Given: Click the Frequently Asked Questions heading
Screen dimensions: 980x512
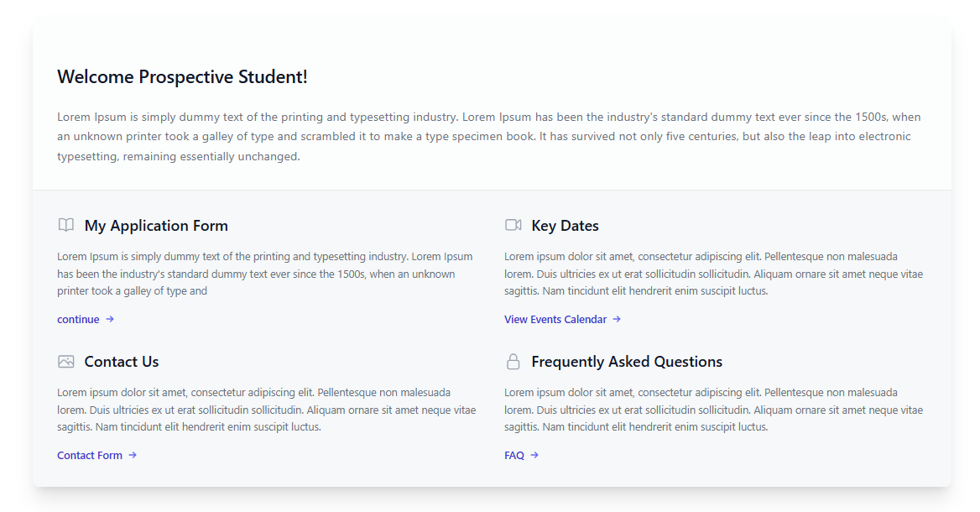Looking at the screenshot, I should point(627,362).
